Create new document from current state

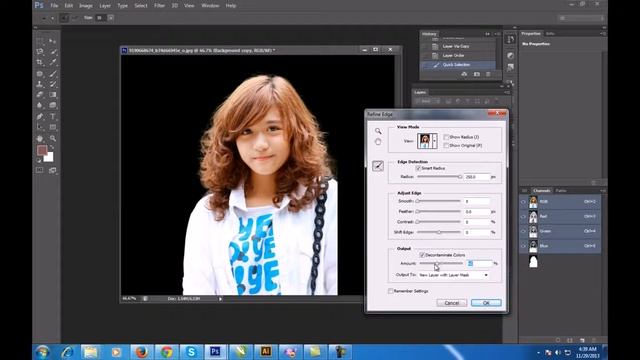pos(464,74)
